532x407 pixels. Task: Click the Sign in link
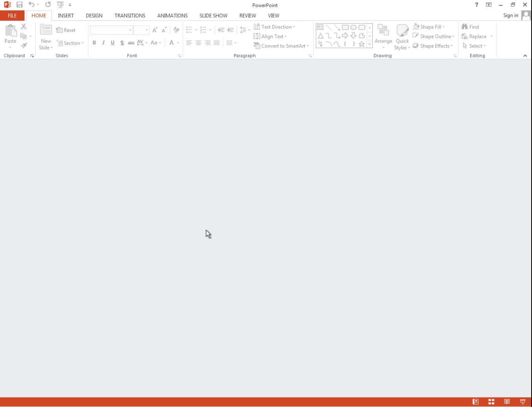(510, 15)
